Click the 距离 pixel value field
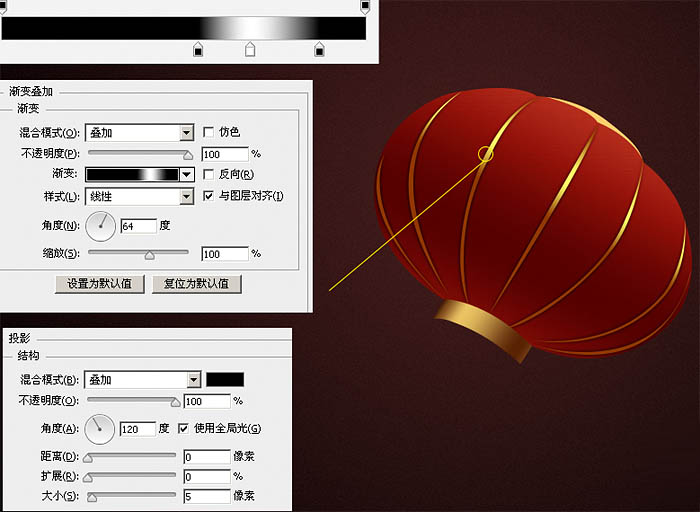 pos(207,457)
